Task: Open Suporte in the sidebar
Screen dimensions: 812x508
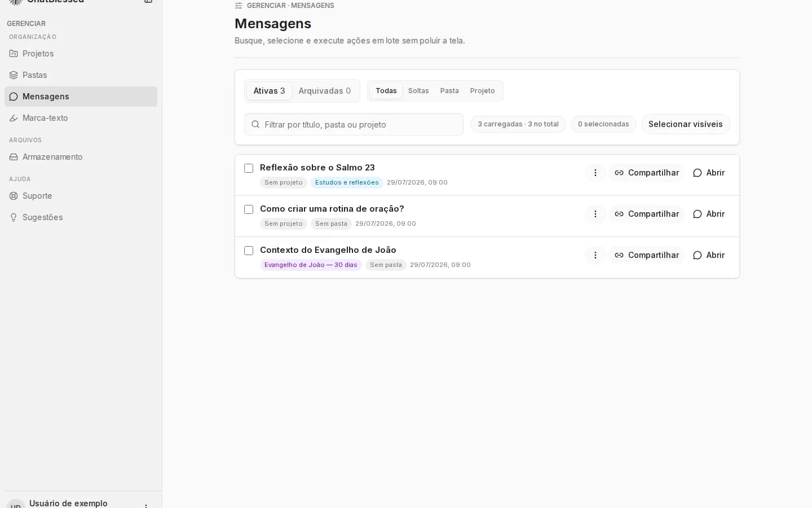Action: [x=81, y=196]
